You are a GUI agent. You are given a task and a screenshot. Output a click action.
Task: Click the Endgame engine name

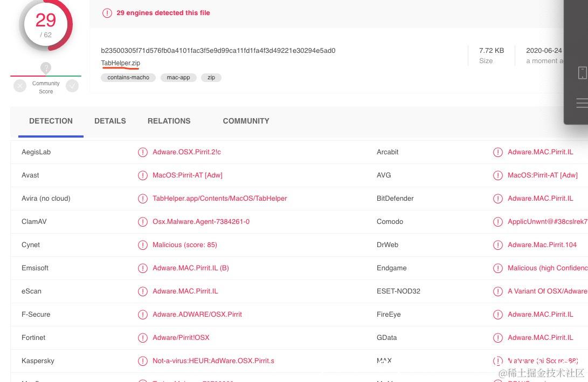[392, 268]
